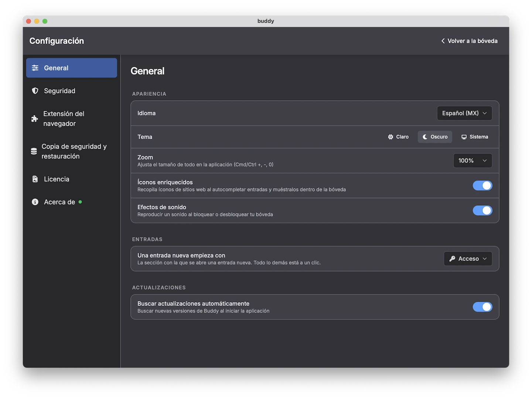Open the Acceso entry type dropdown
This screenshot has height=398, width=532.
[468, 259]
